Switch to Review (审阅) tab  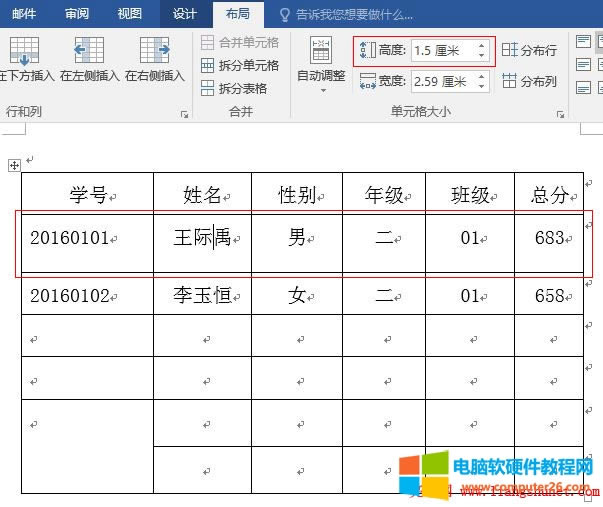(77, 14)
